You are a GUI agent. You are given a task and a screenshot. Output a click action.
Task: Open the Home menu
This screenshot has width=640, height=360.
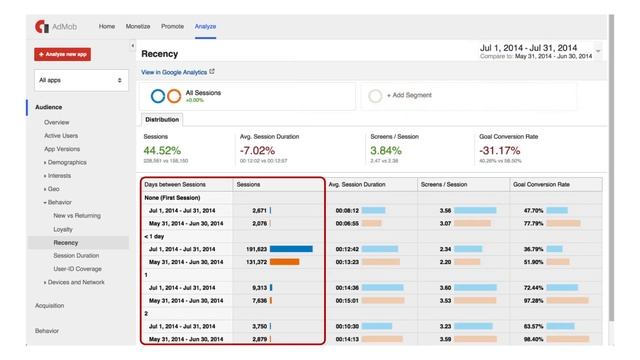[x=107, y=26]
